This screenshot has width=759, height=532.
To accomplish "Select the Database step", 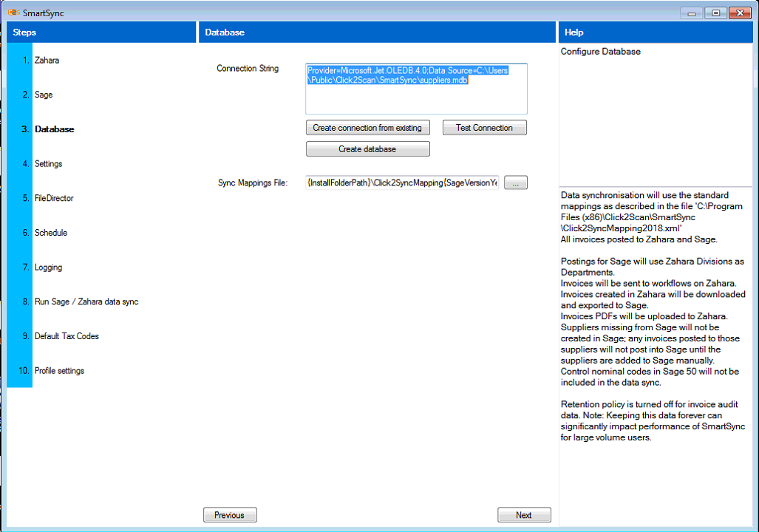I will click(x=54, y=129).
